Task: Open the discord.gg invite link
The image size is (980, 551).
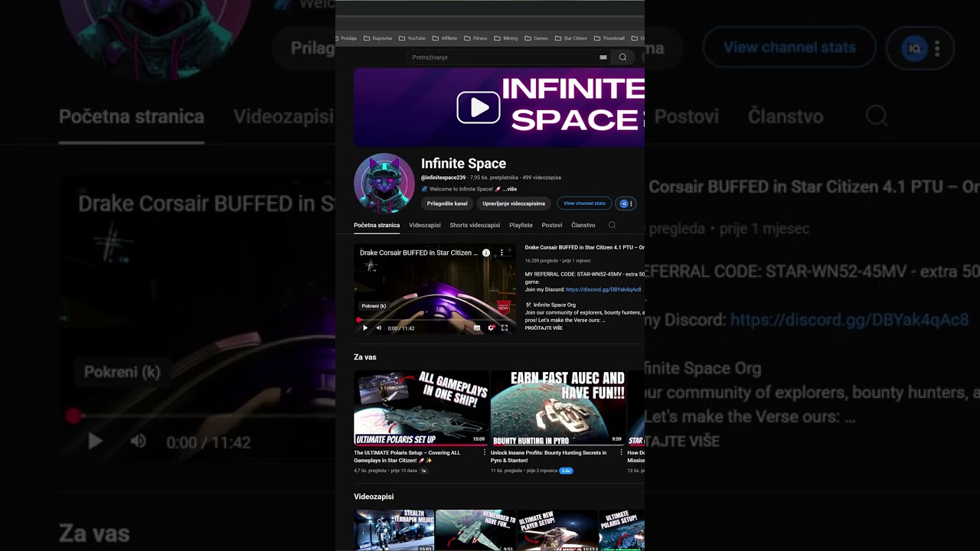Action: coord(603,289)
